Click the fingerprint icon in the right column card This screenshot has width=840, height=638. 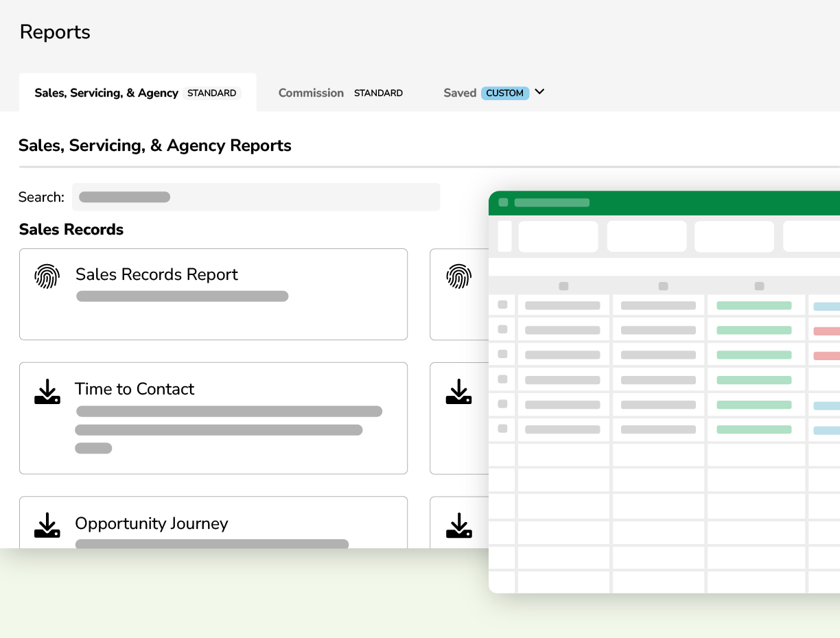tap(459, 276)
